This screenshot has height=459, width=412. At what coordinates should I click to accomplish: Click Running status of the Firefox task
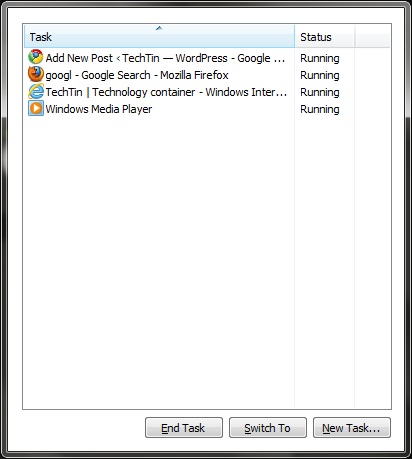(320, 75)
